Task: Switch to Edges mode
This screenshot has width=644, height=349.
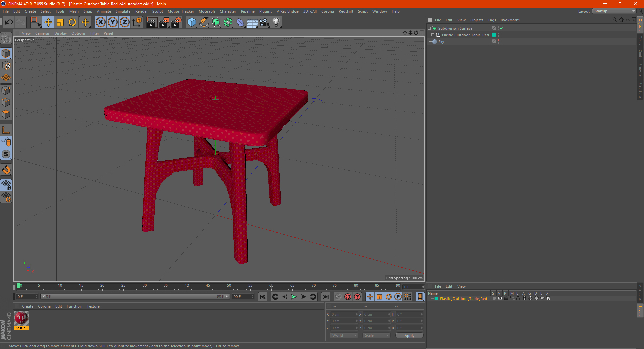Action: [6, 102]
